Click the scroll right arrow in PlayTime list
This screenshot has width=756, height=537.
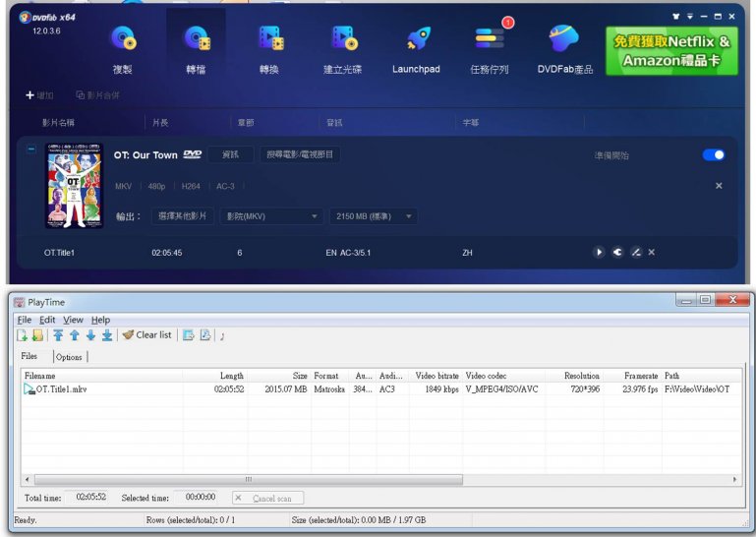pos(734,479)
